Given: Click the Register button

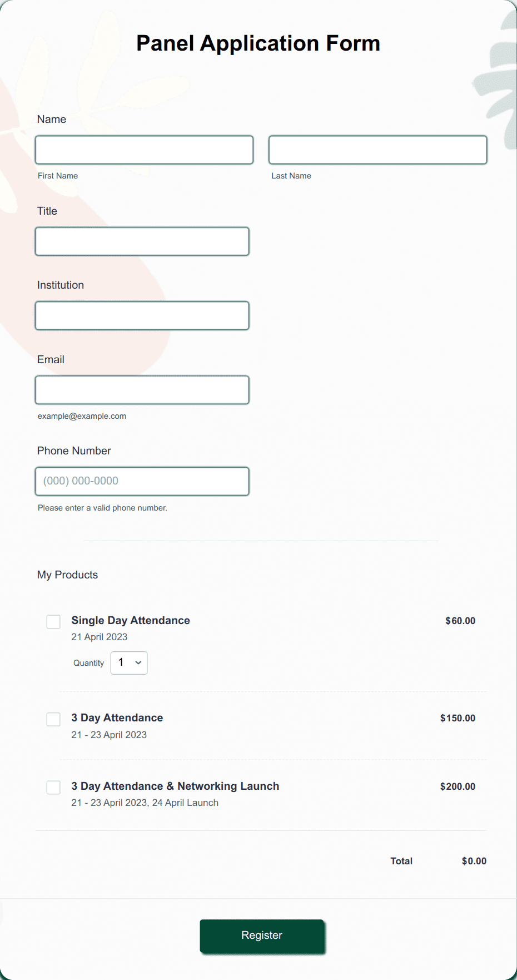Looking at the screenshot, I should (262, 936).
